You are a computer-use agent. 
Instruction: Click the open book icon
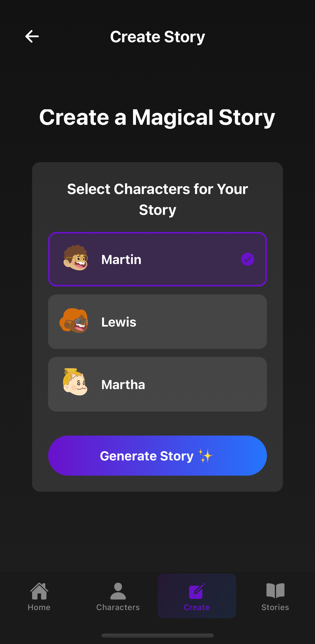coord(275,590)
